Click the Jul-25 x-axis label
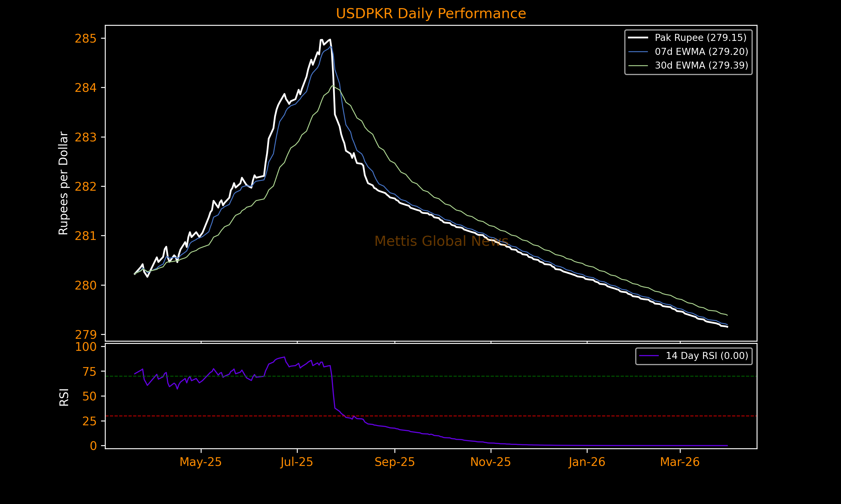Image resolution: width=841 pixels, height=504 pixels. (297, 462)
